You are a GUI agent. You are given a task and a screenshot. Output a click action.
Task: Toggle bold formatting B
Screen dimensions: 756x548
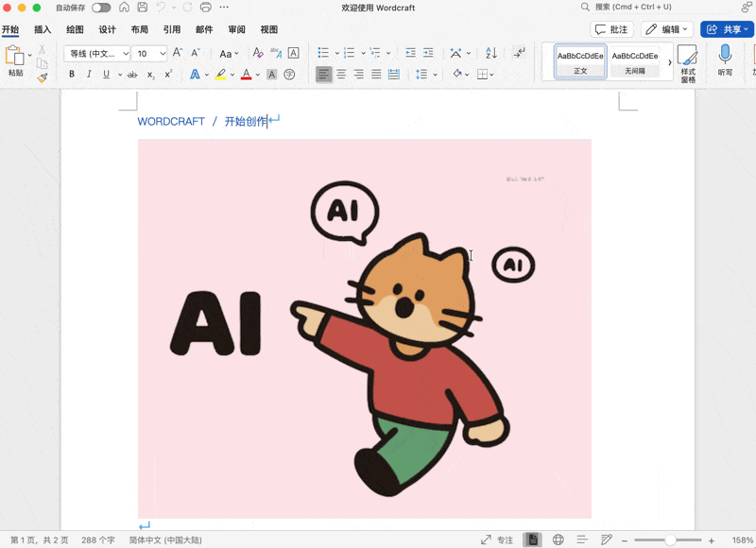tap(72, 75)
